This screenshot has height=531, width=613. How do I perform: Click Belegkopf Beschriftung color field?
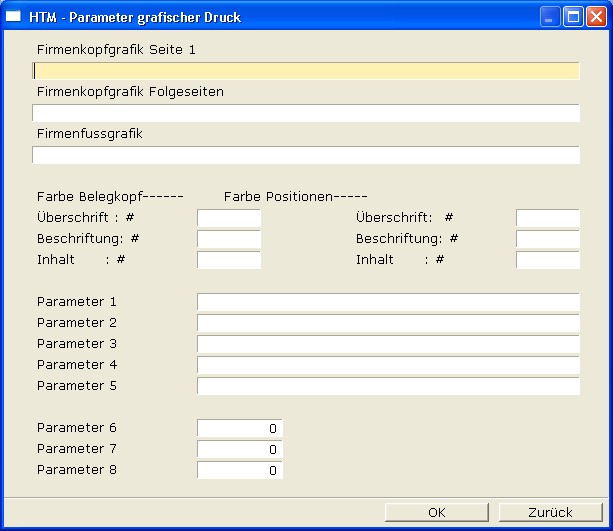229,239
